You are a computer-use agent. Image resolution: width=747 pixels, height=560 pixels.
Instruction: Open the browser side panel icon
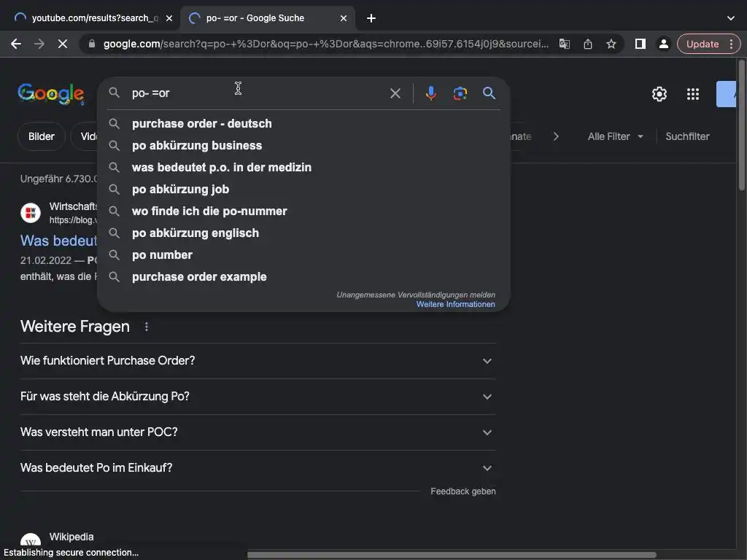pos(640,44)
